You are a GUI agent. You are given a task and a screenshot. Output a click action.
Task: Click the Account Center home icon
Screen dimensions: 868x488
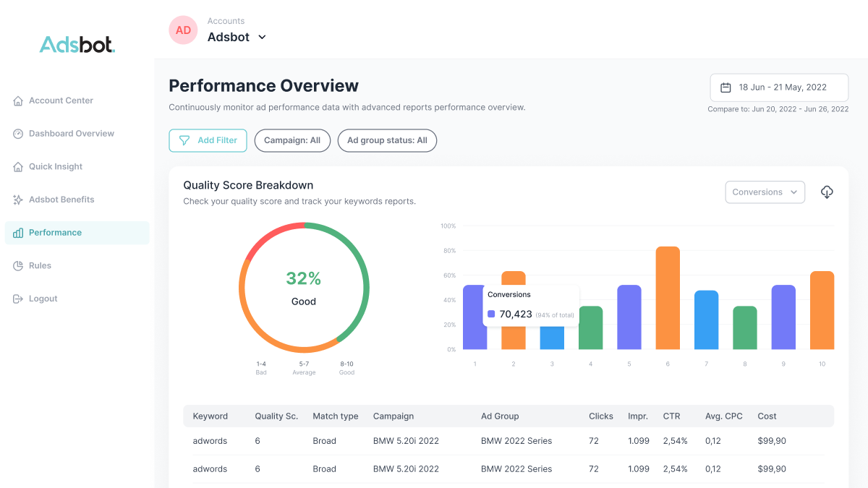(x=18, y=101)
